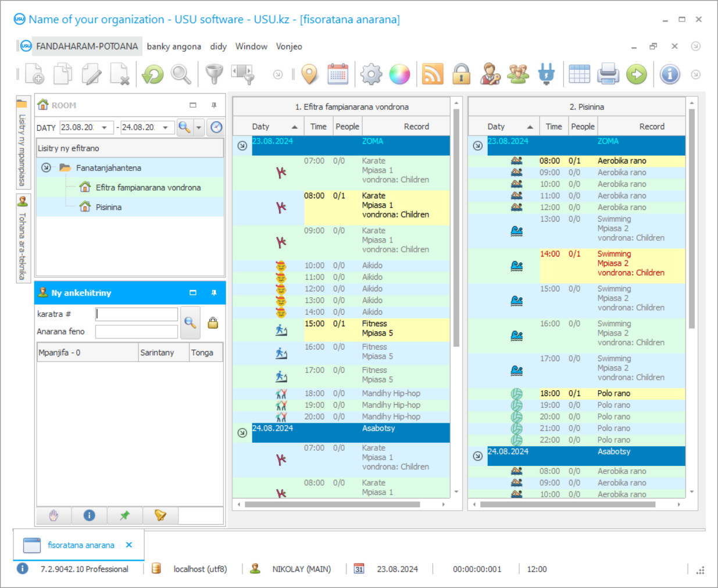Open the calendar icon in toolbar
Screen dimensions: 718x588
[338, 74]
